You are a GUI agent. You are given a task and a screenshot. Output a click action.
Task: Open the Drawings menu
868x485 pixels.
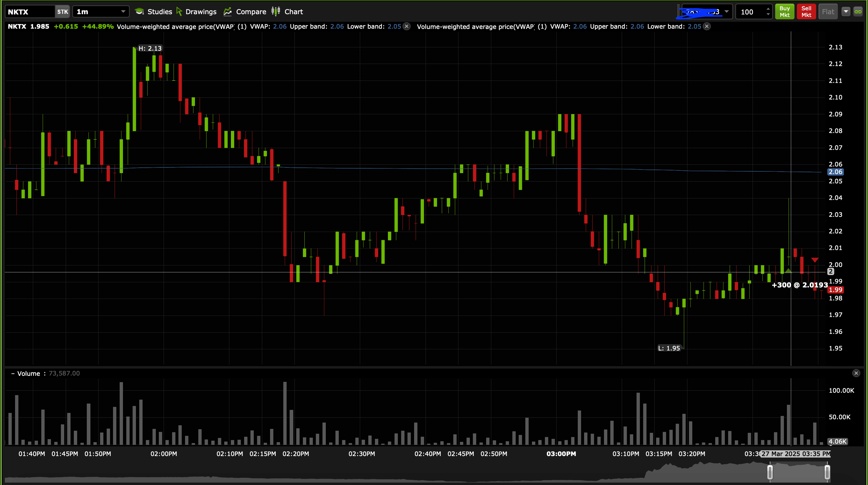[201, 12]
